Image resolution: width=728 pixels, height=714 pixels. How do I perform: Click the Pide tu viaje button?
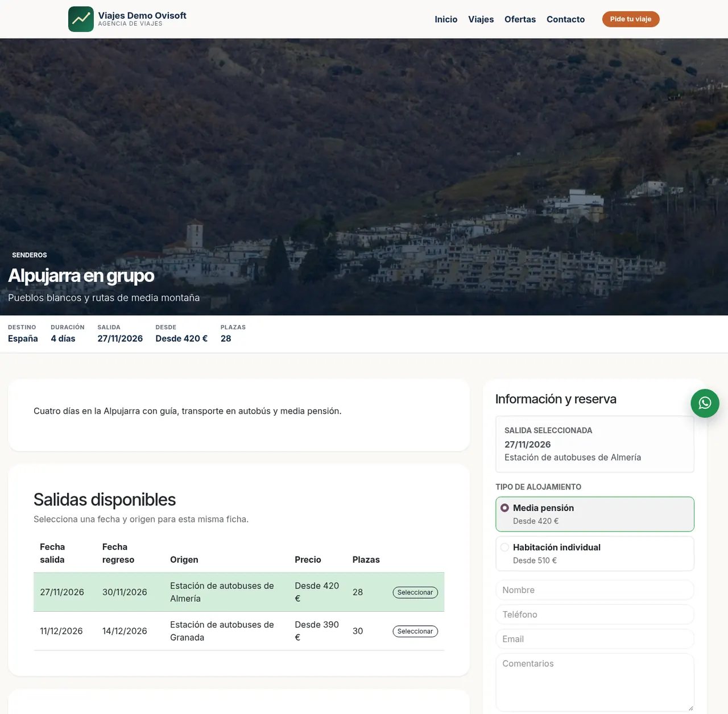click(x=631, y=19)
